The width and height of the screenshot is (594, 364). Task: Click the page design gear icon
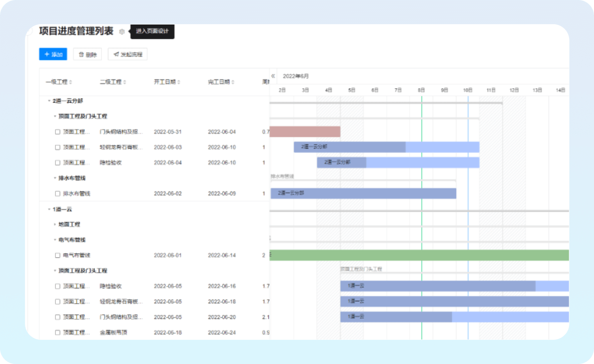pyautogui.click(x=122, y=32)
